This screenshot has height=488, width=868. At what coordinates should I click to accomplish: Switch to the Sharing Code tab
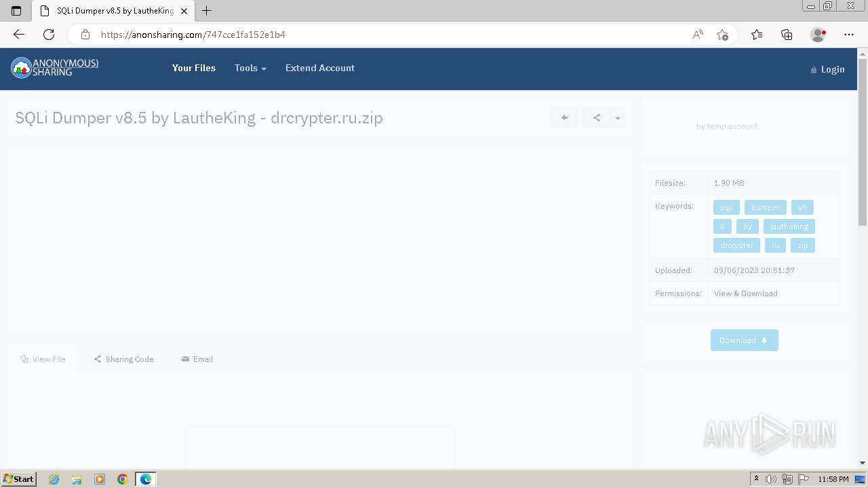click(x=124, y=359)
